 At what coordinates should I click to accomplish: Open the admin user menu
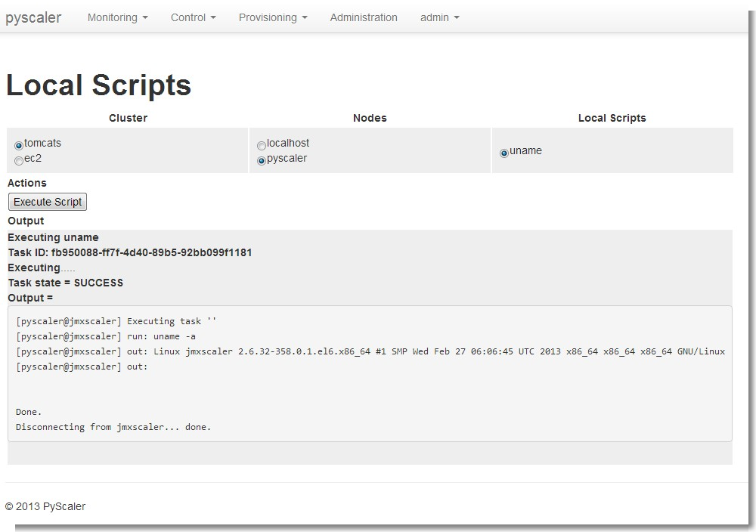click(440, 17)
